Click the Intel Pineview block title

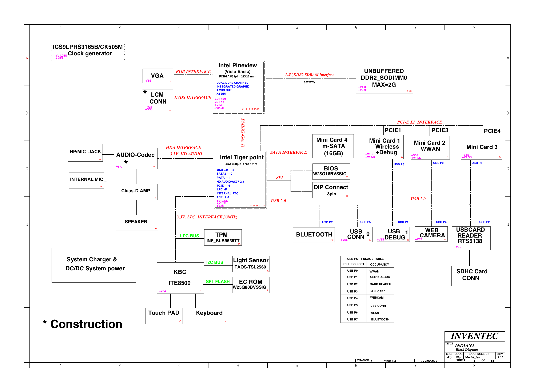238,65
